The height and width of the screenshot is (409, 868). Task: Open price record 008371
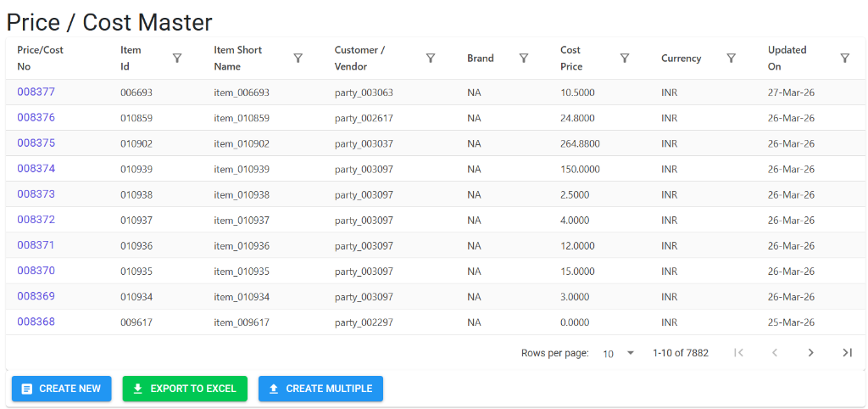point(36,245)
